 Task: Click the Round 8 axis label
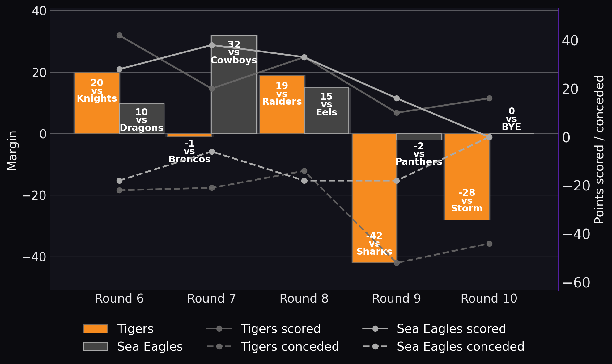pos(304,299)
